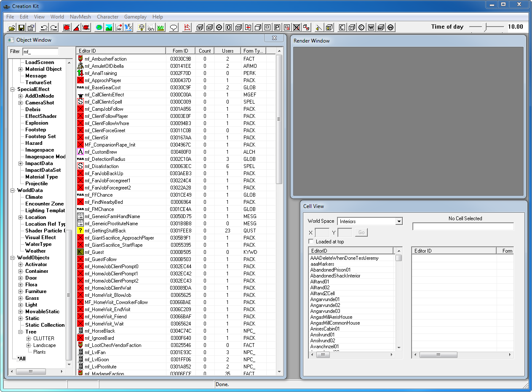This screenshot has width=532, height=392.
Task: Toggle the SKY toolbar icon
Action: [151, 28]
